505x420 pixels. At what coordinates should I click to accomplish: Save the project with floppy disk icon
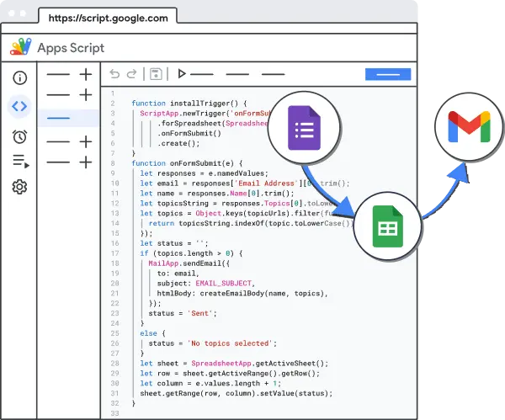(156, 74)
